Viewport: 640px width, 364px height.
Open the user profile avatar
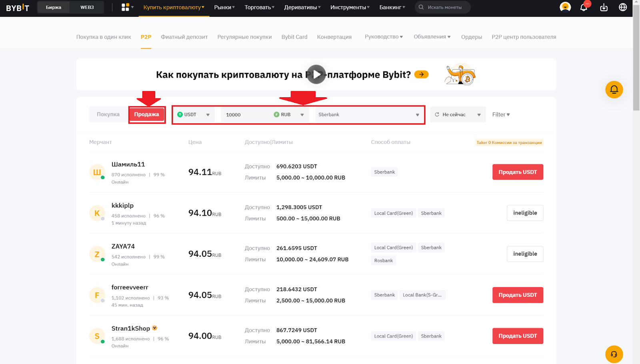[x=565, y=7]
